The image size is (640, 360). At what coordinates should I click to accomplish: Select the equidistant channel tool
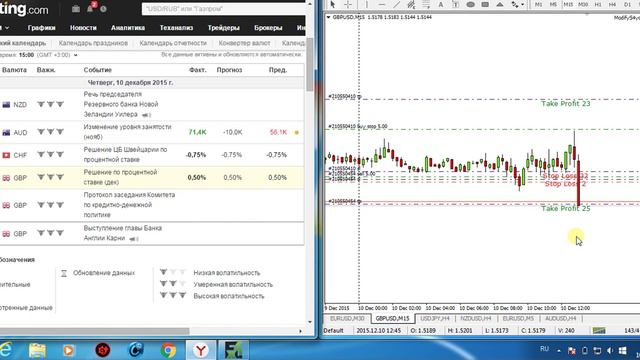click(x=411, y=4)
